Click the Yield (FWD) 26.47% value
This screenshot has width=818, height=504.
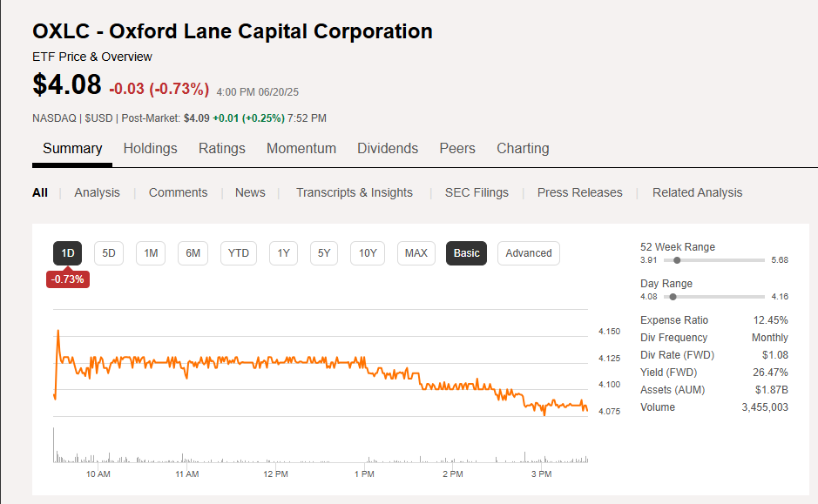point(770,373)
